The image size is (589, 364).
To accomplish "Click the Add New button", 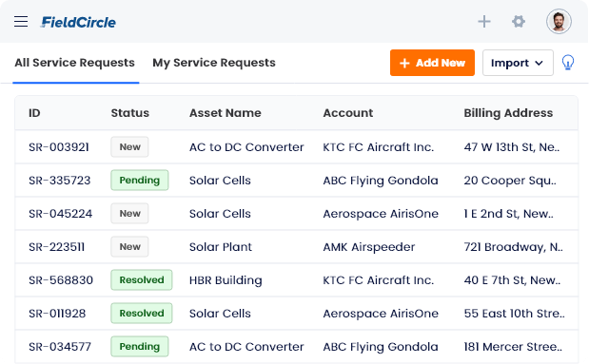I will 432,63.
